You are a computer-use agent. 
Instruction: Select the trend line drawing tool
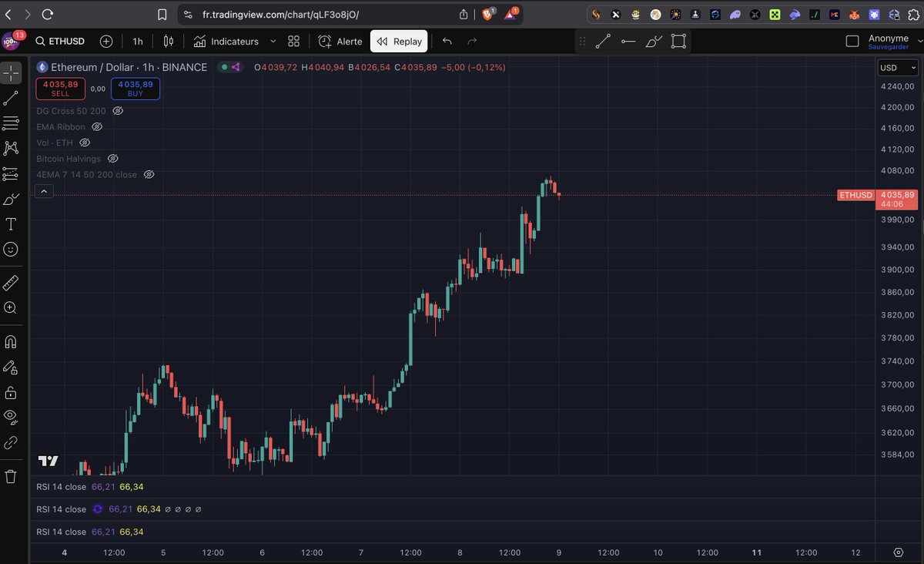pyautogui.click(x=11, y=98)
